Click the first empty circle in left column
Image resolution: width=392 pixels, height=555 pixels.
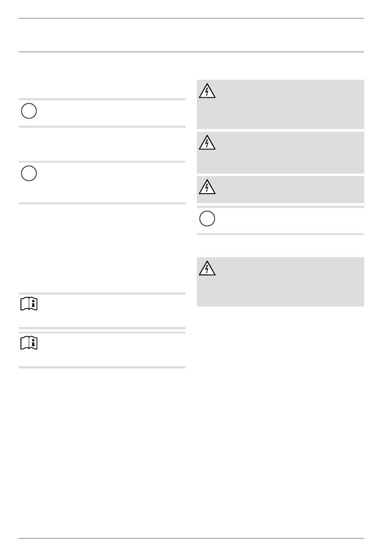tap(29, 111)
